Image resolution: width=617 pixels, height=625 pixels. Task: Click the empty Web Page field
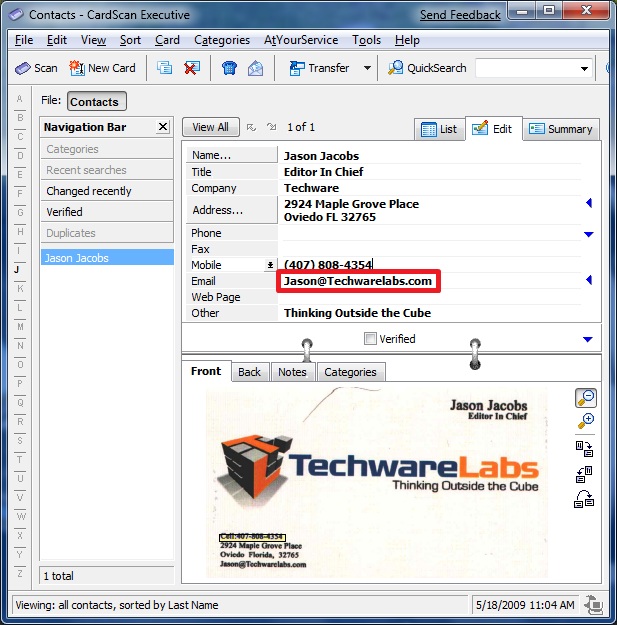(430, 297)
